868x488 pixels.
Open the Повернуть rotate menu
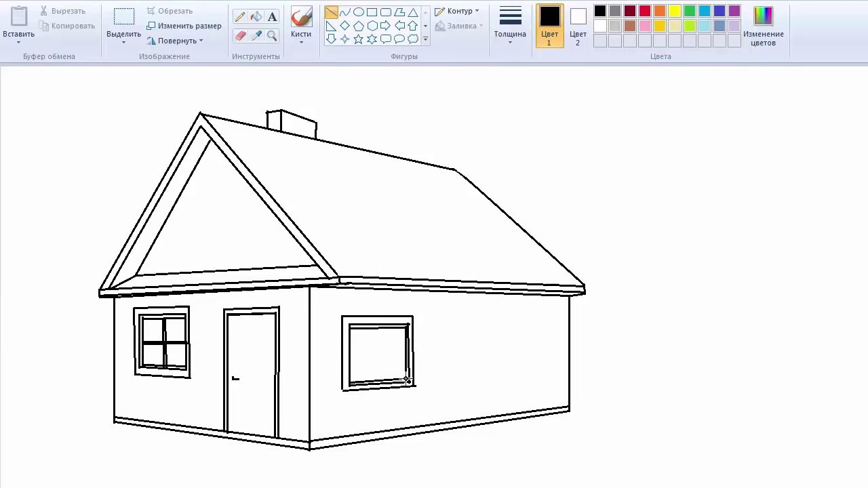pos(176,41)
